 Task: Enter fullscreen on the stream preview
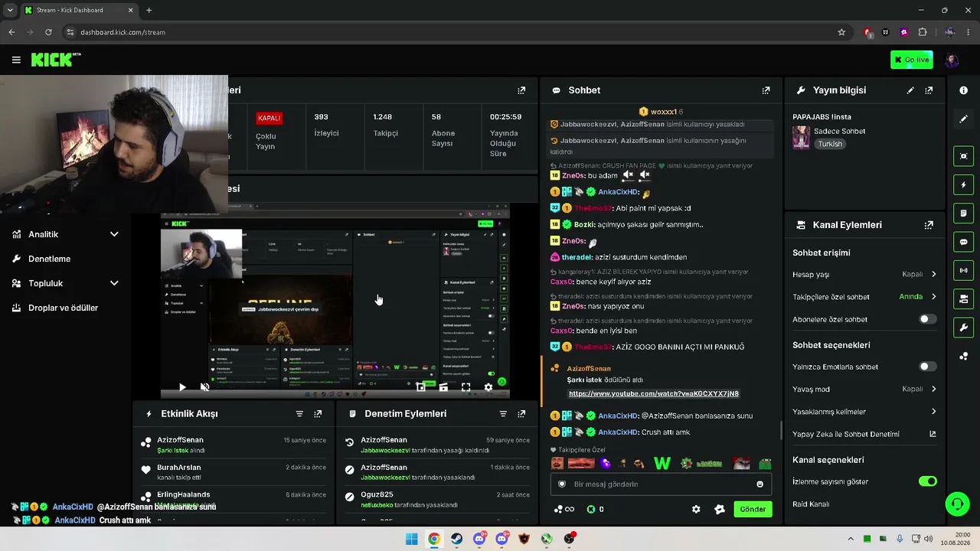click(x=465, y=387)
